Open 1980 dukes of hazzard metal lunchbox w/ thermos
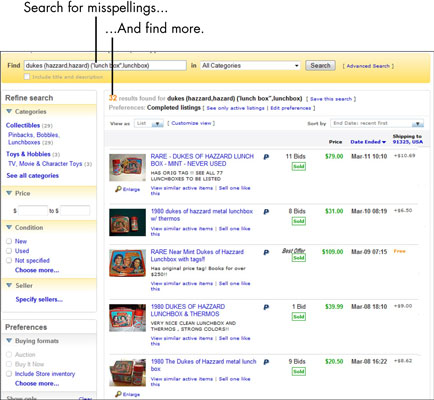The image size is (434, 400). click(202, 215)
